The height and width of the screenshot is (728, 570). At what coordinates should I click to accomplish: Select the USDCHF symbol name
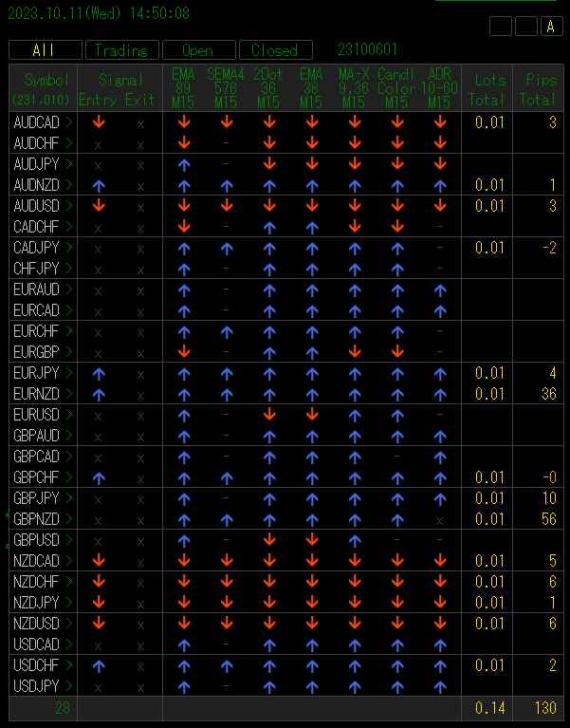(x=36, y=665)
